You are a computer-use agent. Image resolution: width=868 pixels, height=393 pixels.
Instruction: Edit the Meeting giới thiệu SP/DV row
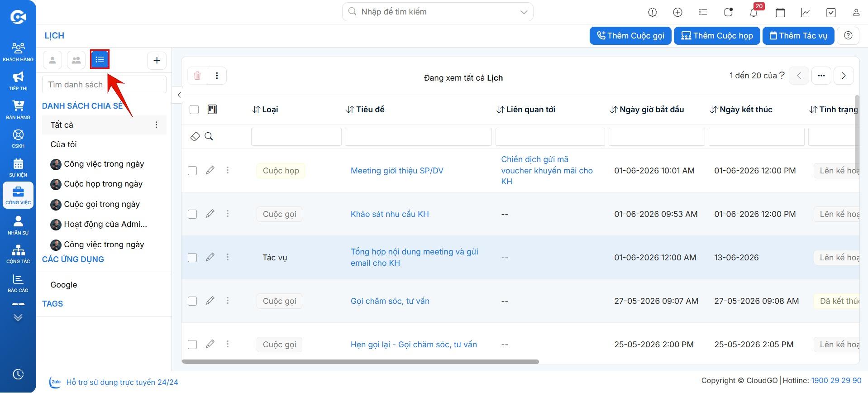(210, 170)
